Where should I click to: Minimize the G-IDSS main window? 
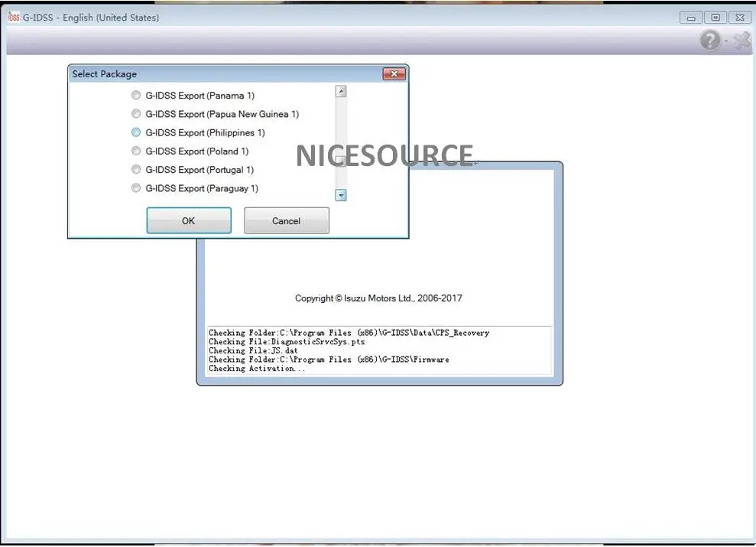pos(691,18)
